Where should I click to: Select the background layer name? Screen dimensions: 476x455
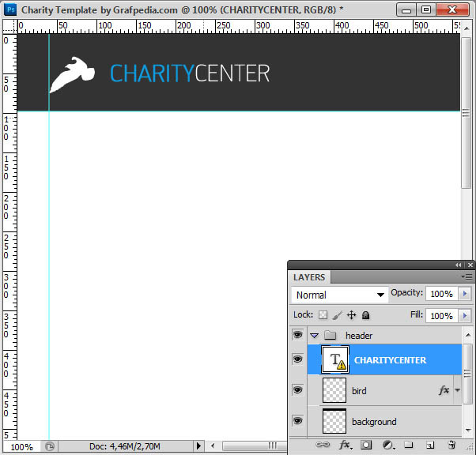coord(374,422)
